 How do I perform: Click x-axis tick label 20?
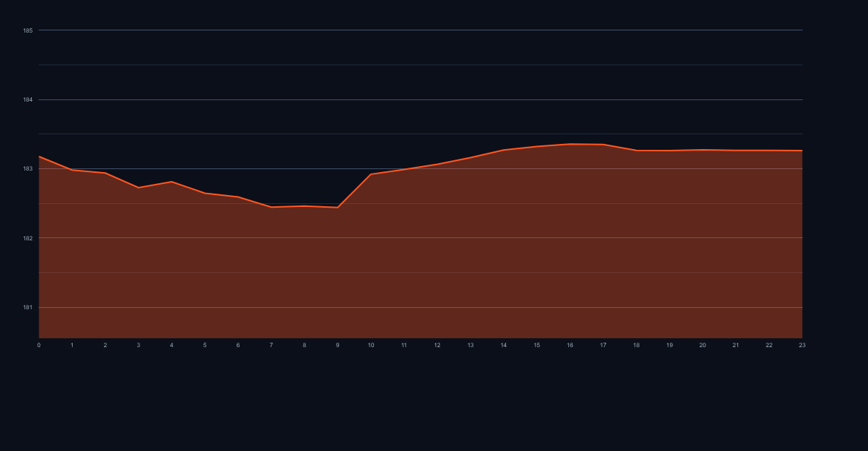click(703, 346)
